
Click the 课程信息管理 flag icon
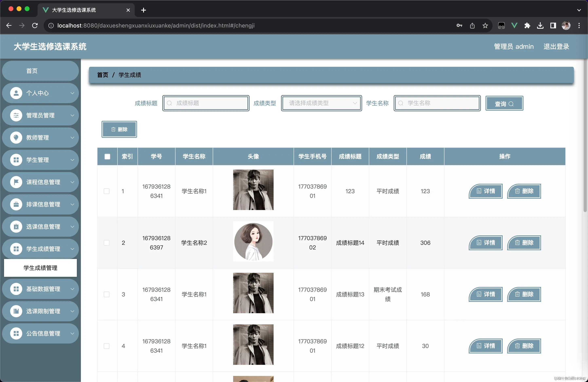16,182
